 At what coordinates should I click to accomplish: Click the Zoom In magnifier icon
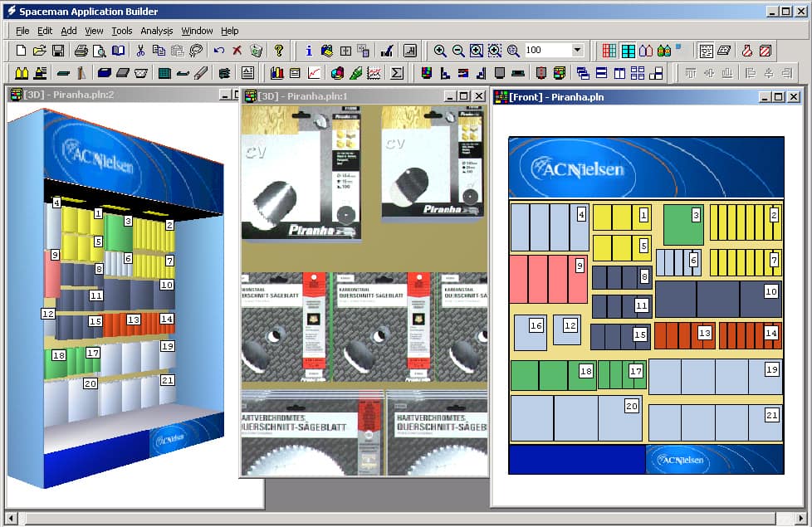click(x=440, y=51)
